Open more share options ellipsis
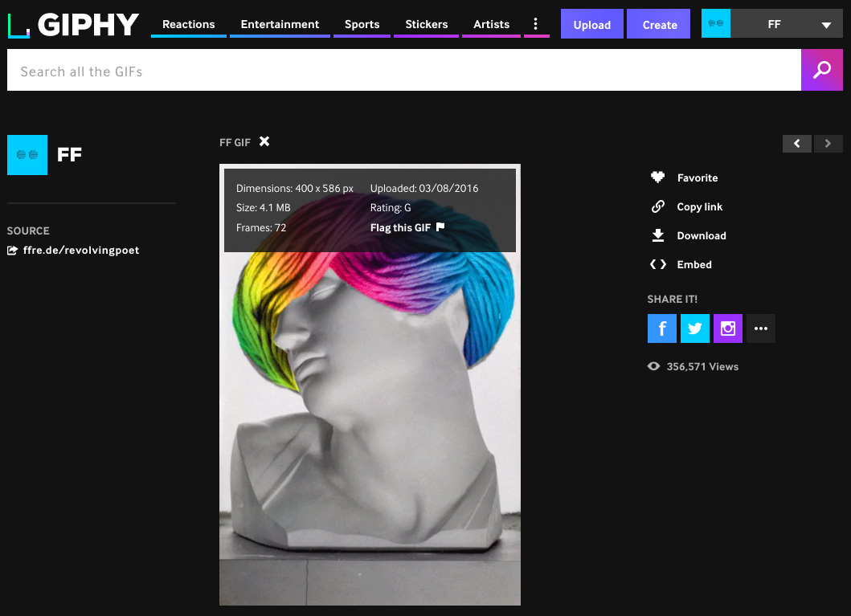851x616 pixels. (761, 328)
